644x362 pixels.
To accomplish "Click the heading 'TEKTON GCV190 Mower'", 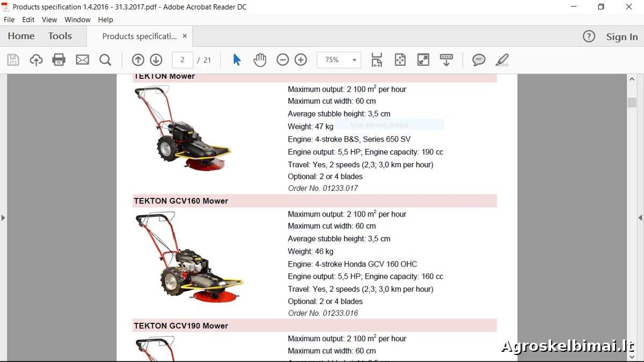I will coord(181,326).
